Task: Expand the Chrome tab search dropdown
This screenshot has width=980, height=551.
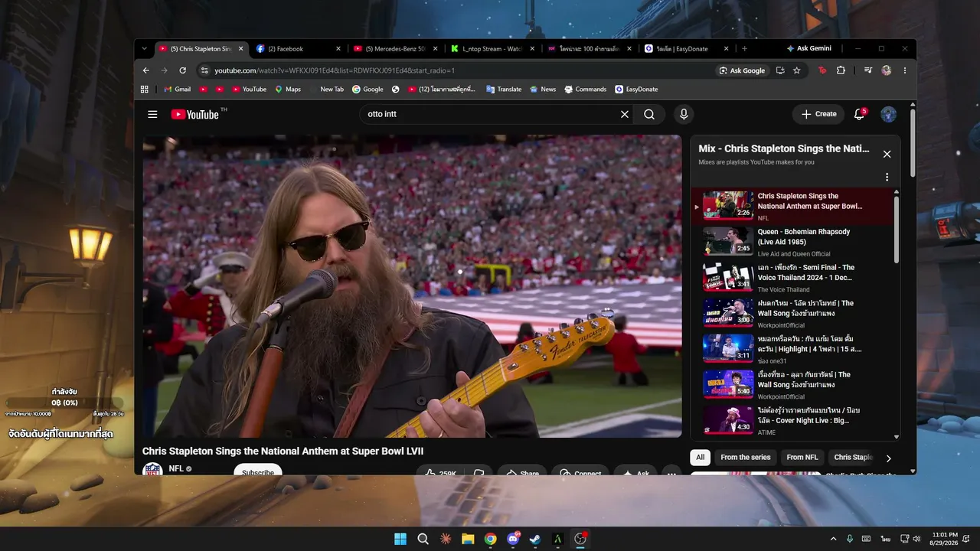Action: tap(144, 48)
